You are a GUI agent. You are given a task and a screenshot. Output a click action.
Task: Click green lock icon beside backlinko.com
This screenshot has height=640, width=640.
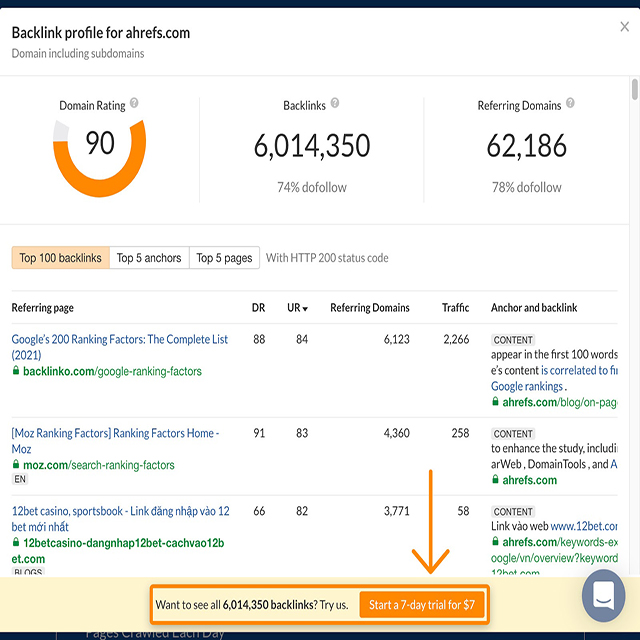16,371
